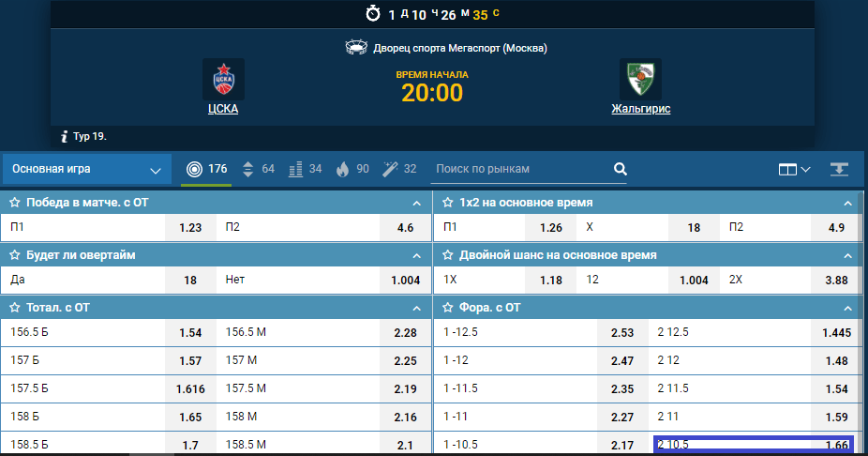Viewport: 868px width, 456px height.
Task: Click the magnifier search icon
Action: (620, 169)
